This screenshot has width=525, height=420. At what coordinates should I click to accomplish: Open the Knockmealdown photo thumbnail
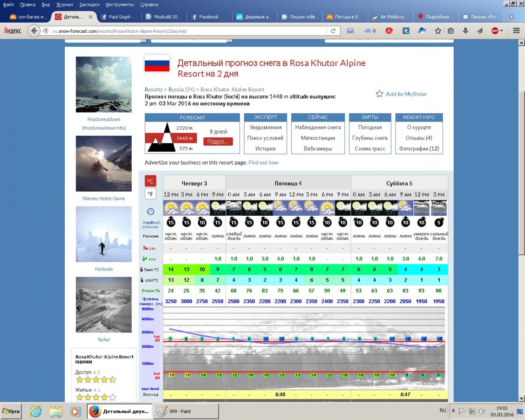[104, 84]
